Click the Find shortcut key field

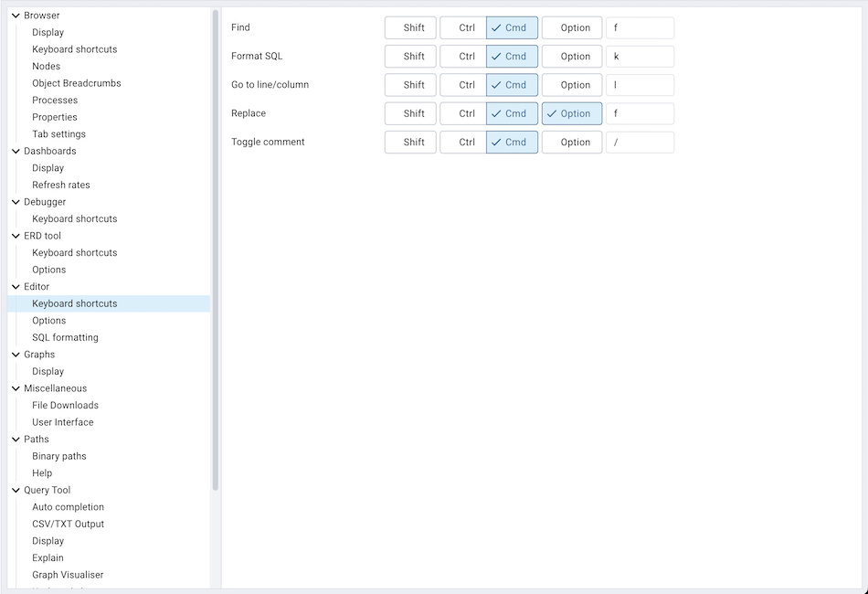[x=640, y=27]
